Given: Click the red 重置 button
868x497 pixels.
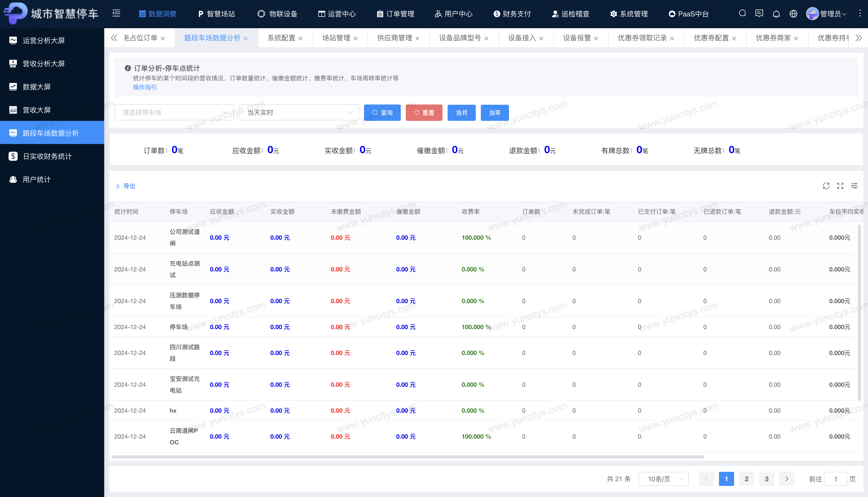Looking at the screenshot, I should click(424, 113).
